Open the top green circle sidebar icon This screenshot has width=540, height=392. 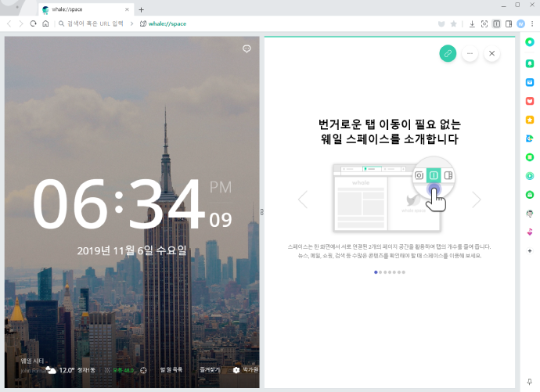pos(530,42)
